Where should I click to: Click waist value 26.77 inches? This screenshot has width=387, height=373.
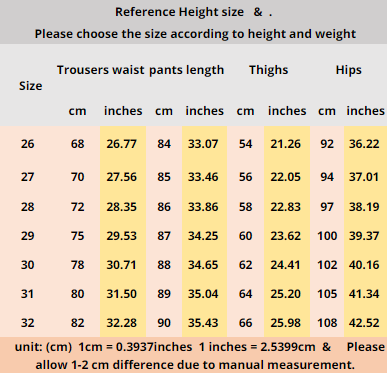tap(122, 144)
